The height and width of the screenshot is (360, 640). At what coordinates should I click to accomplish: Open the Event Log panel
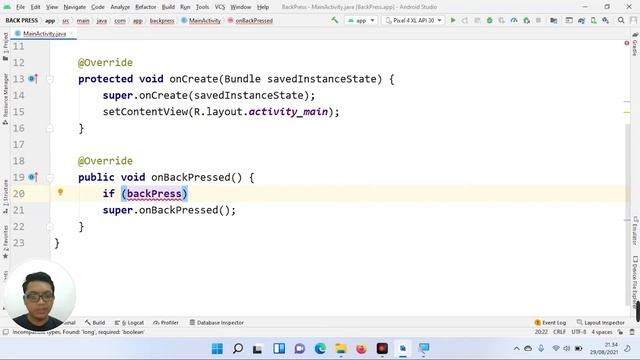click(550, 322)
